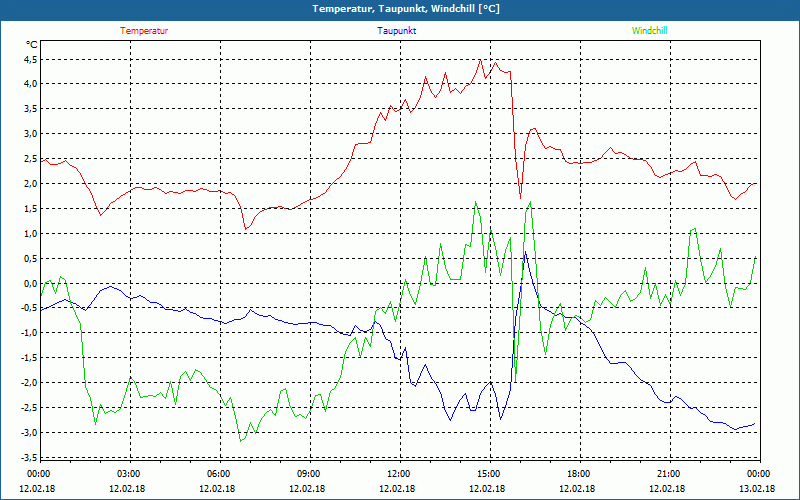Select the -2,0 y-axis value label
Image resolution: width=800 pixels, height=500 pixels.
coord(28,383)
